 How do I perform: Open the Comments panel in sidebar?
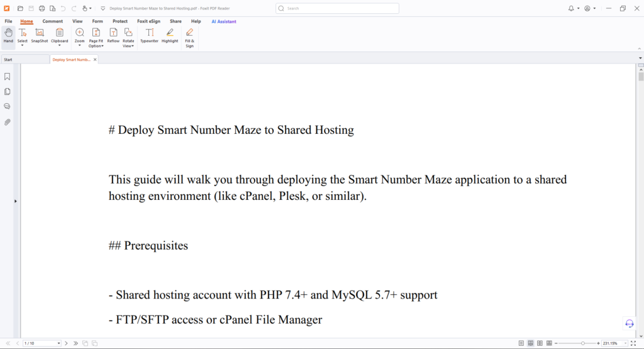[8, 107]
